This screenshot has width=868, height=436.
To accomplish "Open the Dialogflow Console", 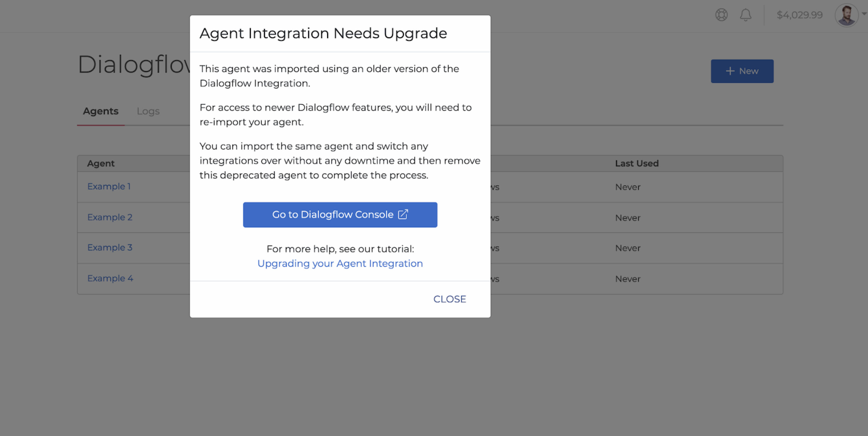I will point(340,214).
